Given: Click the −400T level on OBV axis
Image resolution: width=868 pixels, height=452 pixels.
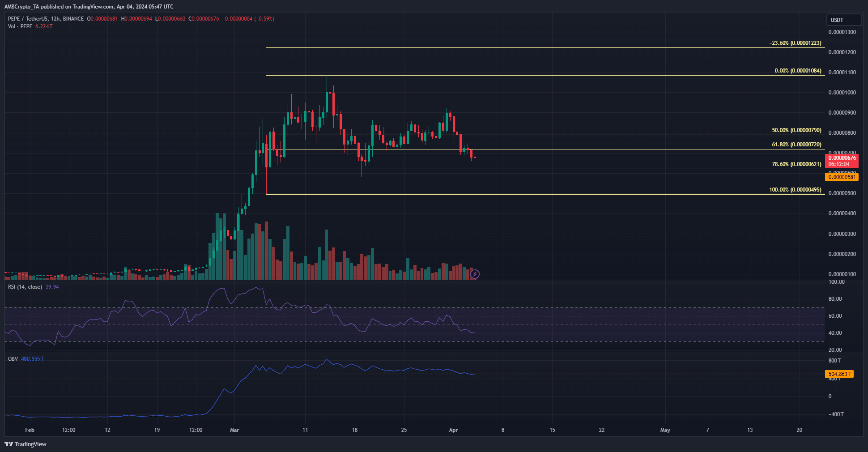Looking at the screenshot, I should [836, 414].
